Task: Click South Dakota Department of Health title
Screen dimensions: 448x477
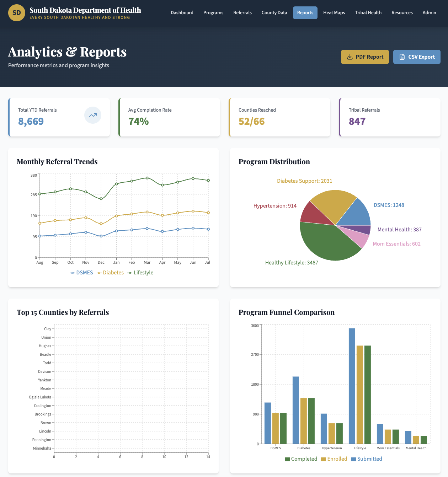Action: (85, 10)
